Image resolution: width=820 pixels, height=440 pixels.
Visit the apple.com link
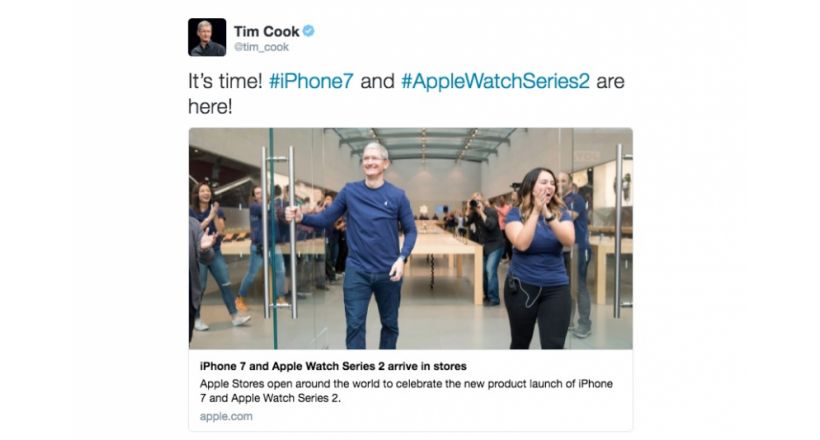(226, 416)
